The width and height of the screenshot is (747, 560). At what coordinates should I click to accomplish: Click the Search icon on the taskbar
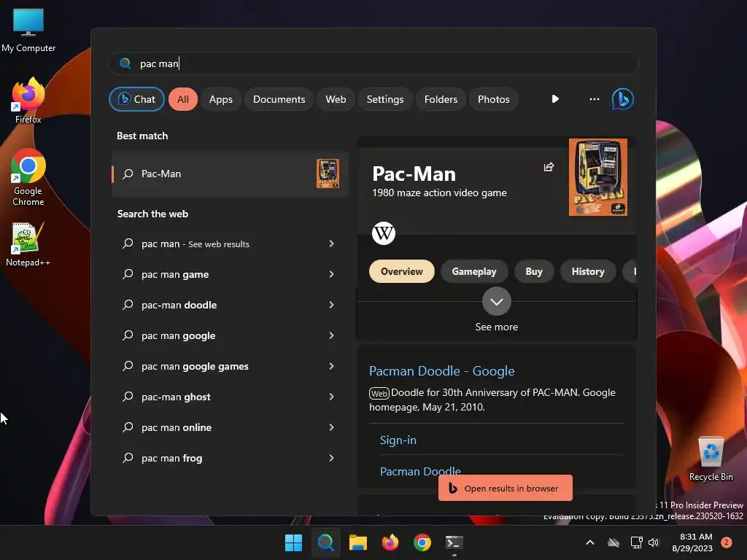(x=326, y=542)
